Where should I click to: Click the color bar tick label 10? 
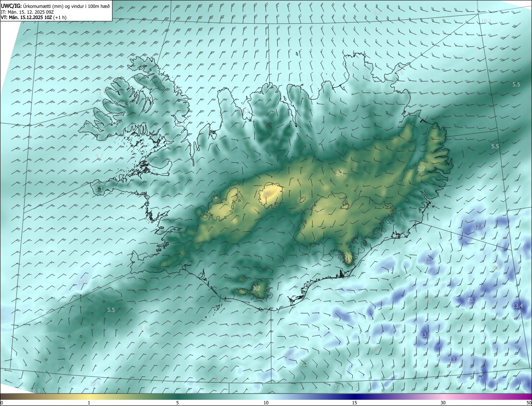pyautogui.click(x=266, y=403)
